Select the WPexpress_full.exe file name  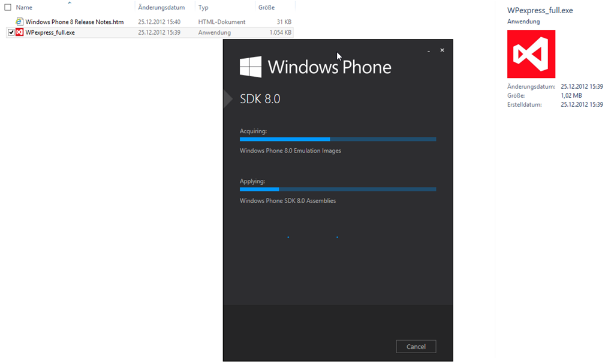50,32
